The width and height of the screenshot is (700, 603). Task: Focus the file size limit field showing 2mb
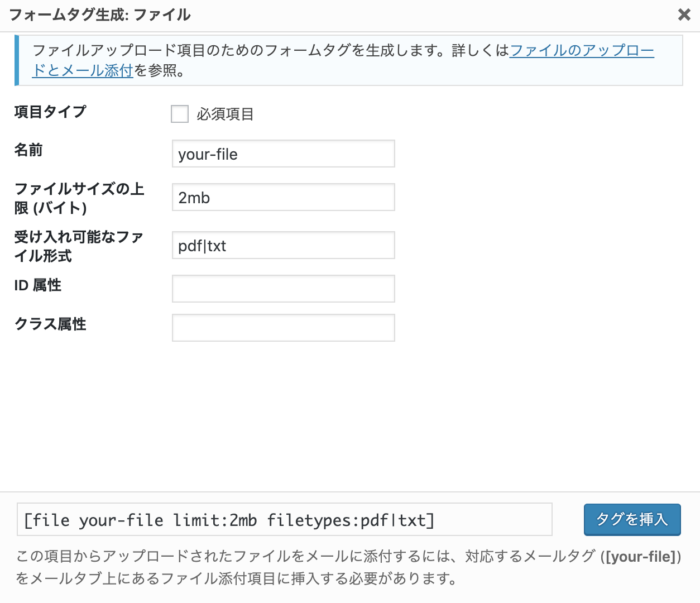coord(283,198)
